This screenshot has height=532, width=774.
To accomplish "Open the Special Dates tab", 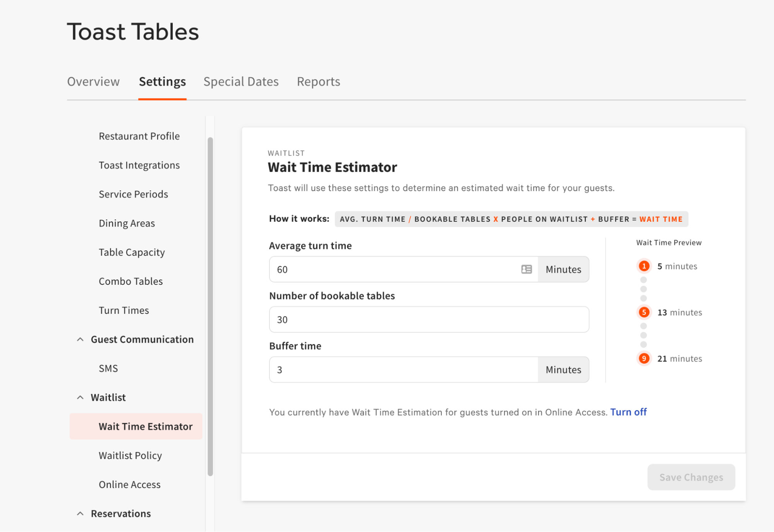I will 241,82.
